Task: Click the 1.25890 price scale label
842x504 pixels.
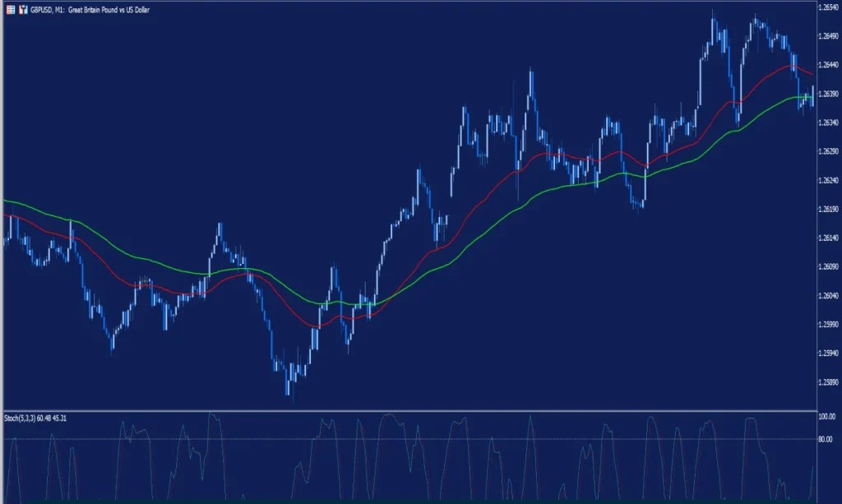Action: pyautogui.click(x=826, y=382)
